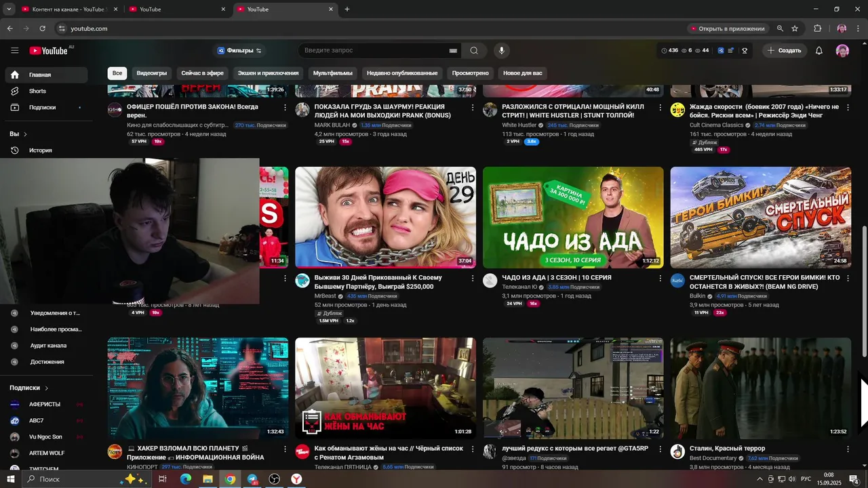Click the blue vidIQ extension icon in header

721,51
